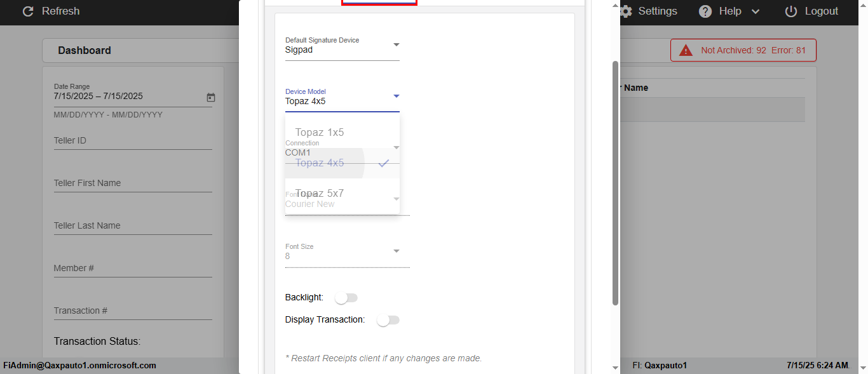Click the FiAdmin@Qaxpauto1.onmicrosoft.com status text
868x374 pixels.
80,366
